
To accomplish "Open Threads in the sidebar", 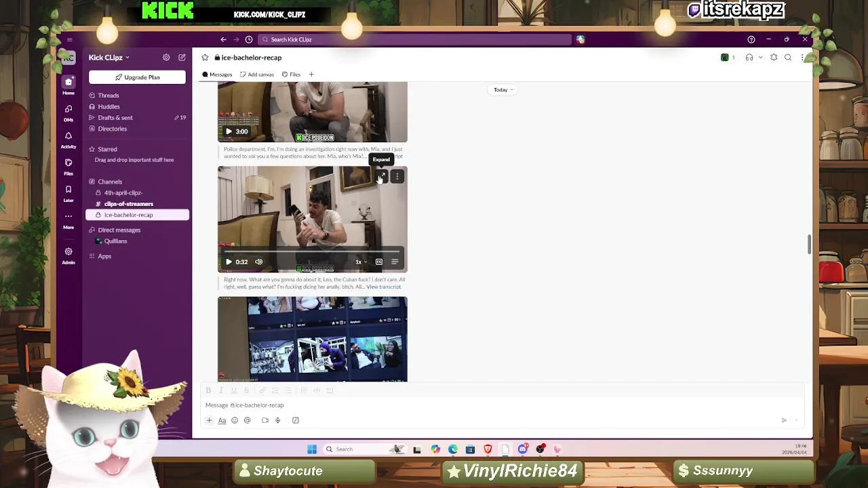I will (108, 96).
